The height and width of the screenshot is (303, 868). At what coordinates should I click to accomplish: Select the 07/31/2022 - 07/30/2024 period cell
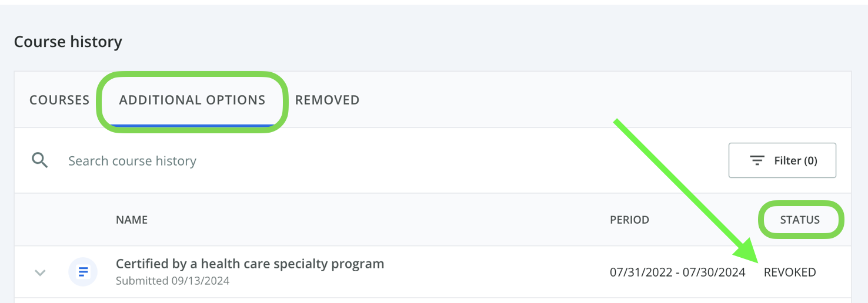click(x=677, y=272)
